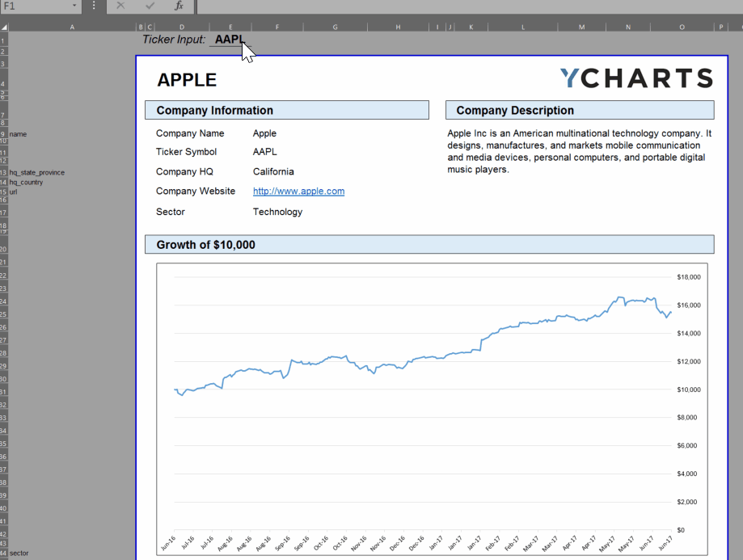Click the three-dot formula bar options handle

pyautogui.click(x=94, y=6)
